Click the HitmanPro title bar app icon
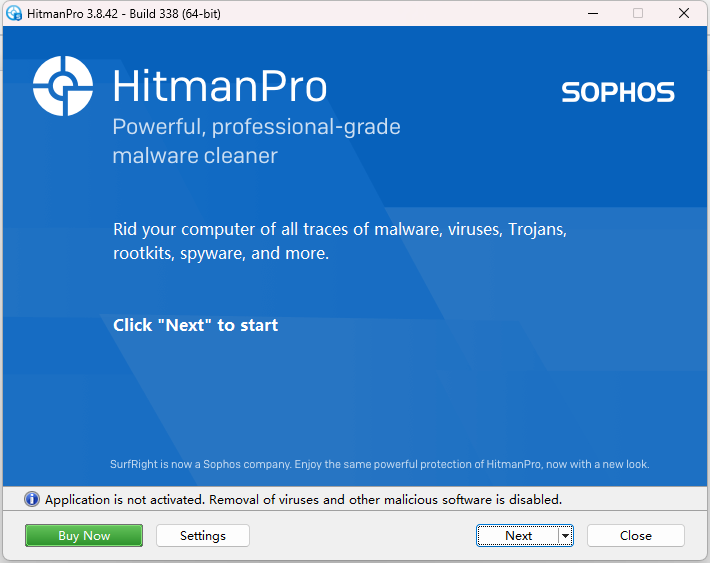This screenshot has height=563, width=710. point(14,13)
